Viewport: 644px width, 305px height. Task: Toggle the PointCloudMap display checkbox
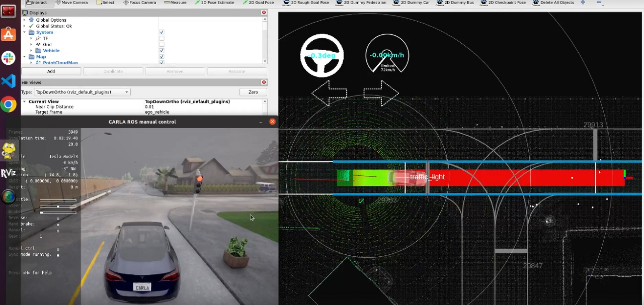(162, 62)
